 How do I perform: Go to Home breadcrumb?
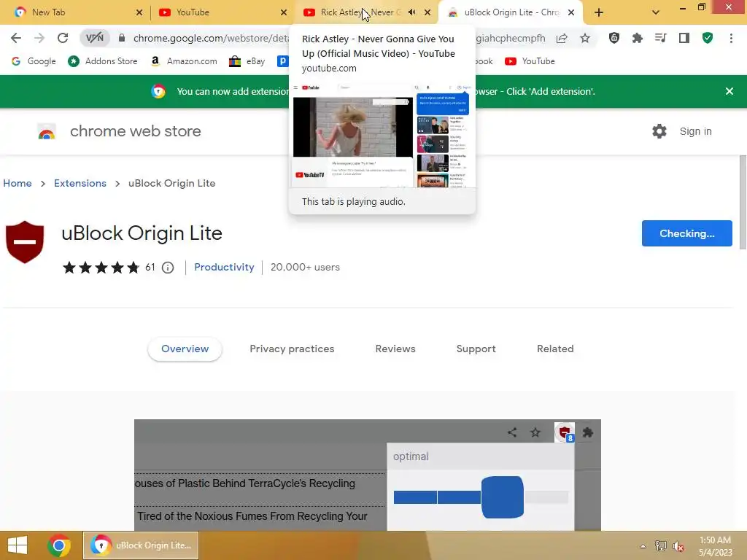point(18,183)
